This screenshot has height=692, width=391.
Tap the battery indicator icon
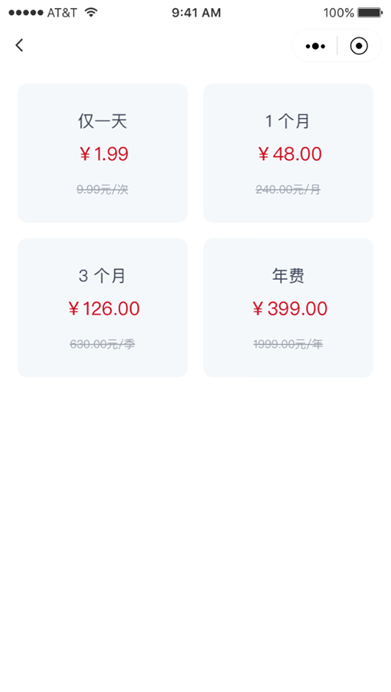(x=370, y=13)
